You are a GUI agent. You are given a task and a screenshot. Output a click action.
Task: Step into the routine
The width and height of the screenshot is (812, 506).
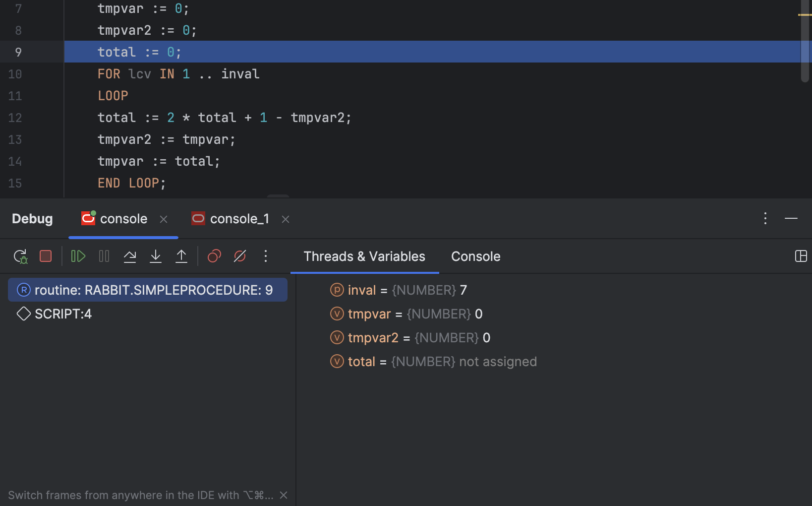coord(156,256)
